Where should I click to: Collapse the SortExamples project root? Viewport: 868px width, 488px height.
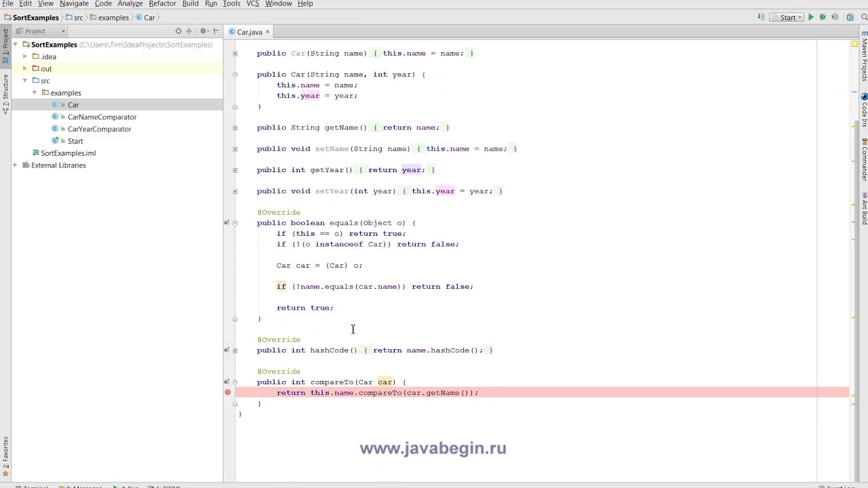[16, 45]
